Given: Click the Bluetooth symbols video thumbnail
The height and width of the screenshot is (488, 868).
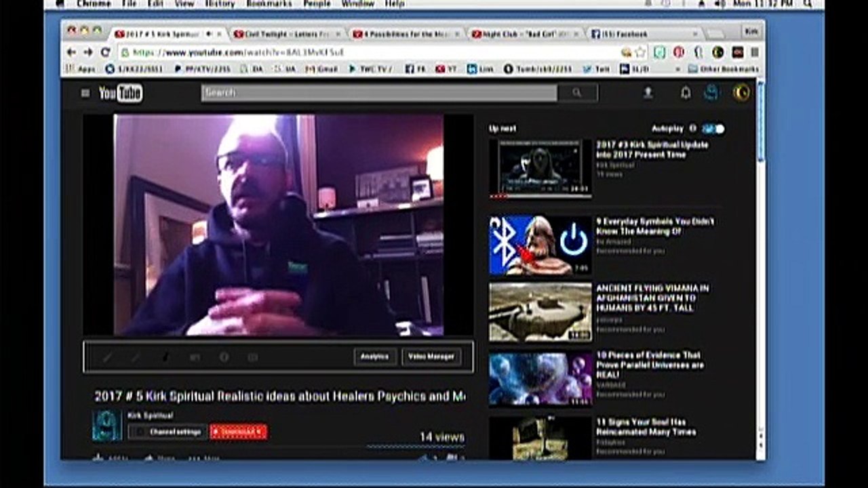Looking at the screenshot, I should pos(540,245).
